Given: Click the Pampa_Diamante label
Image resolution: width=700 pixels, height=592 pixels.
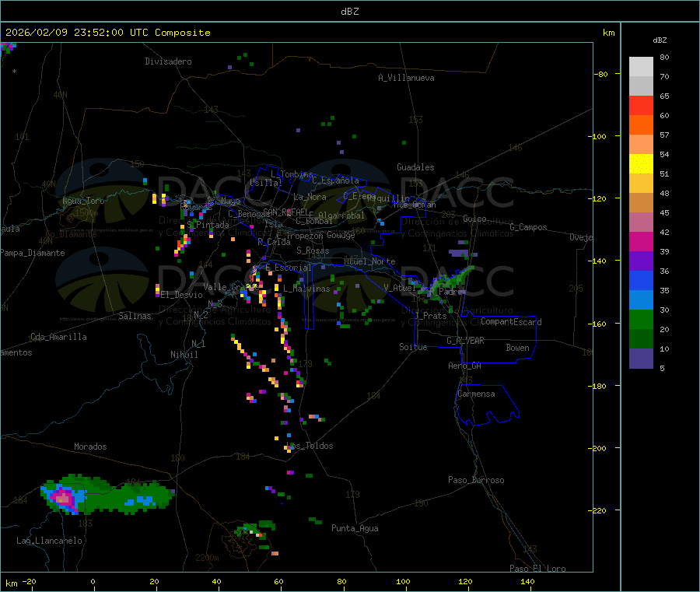Looking at the screenshot, I should (x=33, y=253).
